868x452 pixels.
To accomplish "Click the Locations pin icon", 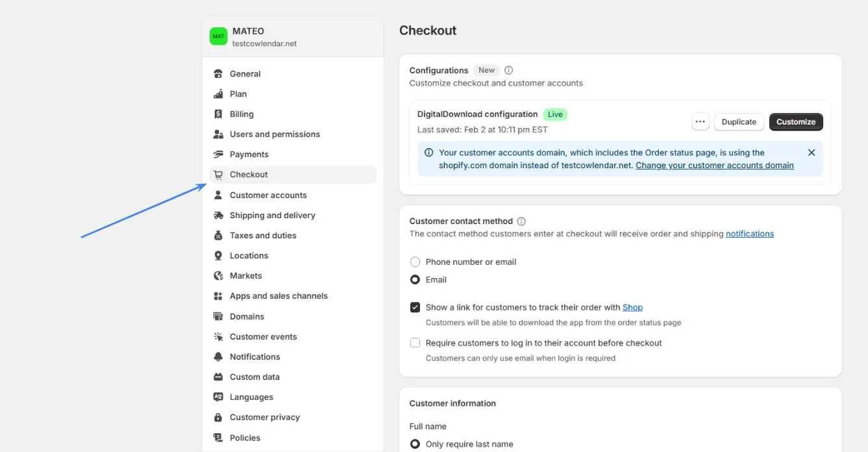I will (x=218, y=256).
